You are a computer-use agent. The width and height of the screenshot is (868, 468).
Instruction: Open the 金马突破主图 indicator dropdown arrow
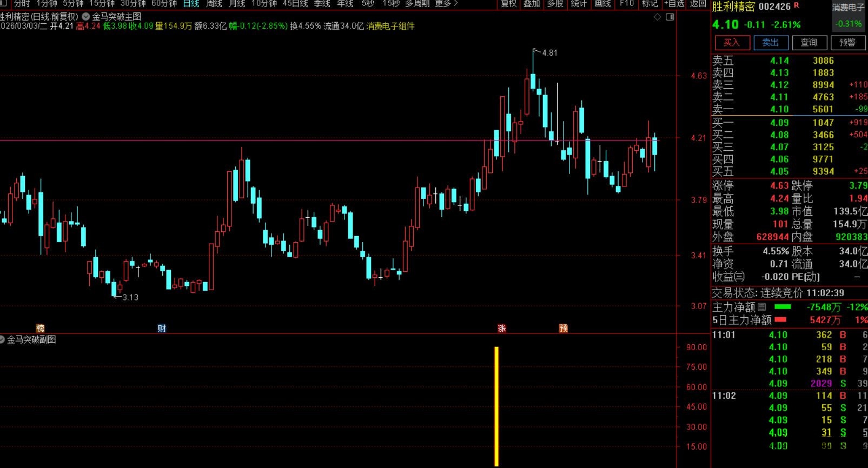pos(86,17)
